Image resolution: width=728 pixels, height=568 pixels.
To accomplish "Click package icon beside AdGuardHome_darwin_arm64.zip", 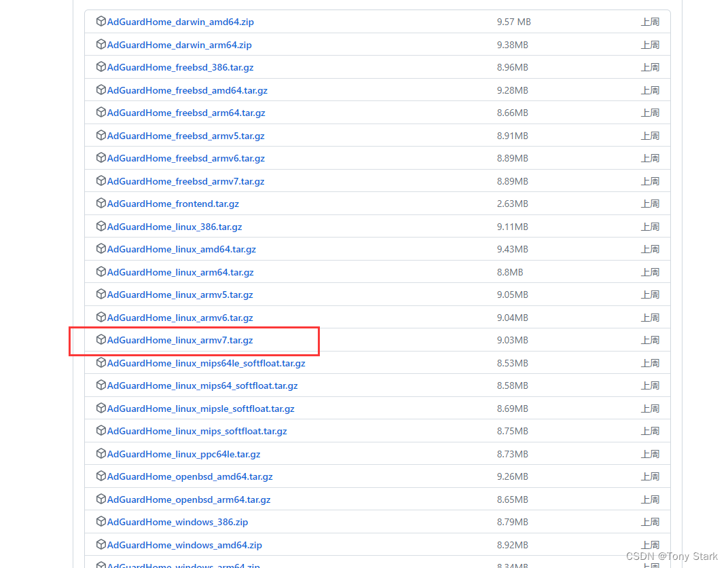I will pyautogui.click(x=101, y=44).
